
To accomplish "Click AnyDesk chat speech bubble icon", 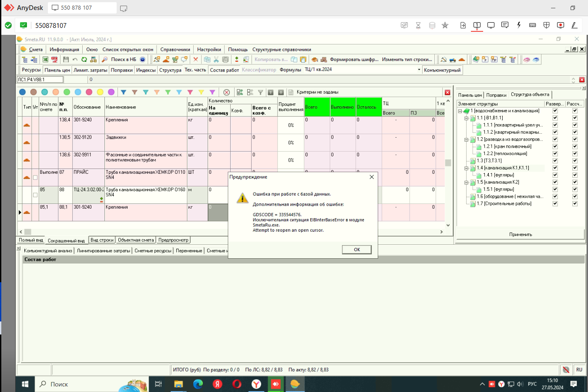I will [505, 25].
